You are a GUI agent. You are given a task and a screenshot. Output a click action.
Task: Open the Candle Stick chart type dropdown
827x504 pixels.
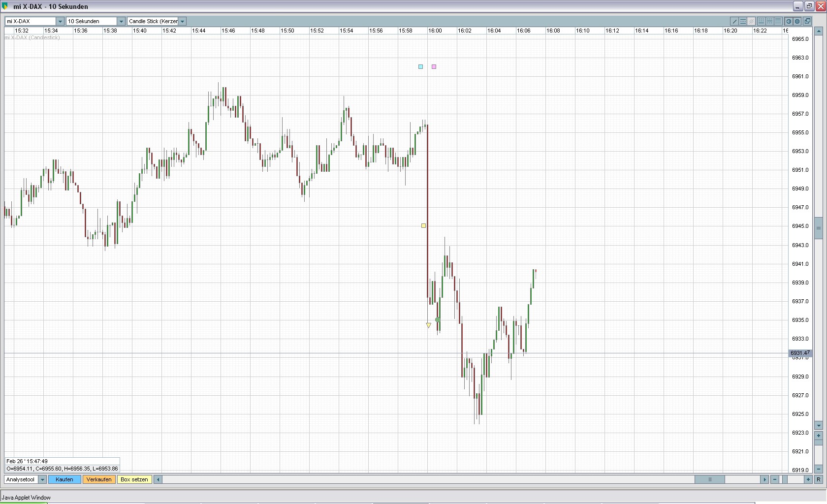pos(182,21)
